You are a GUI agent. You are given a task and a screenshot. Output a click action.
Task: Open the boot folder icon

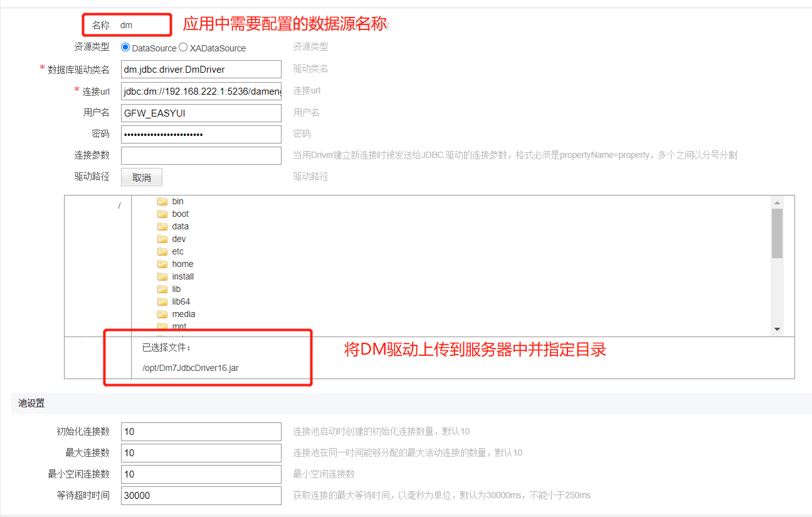[162, 214]
